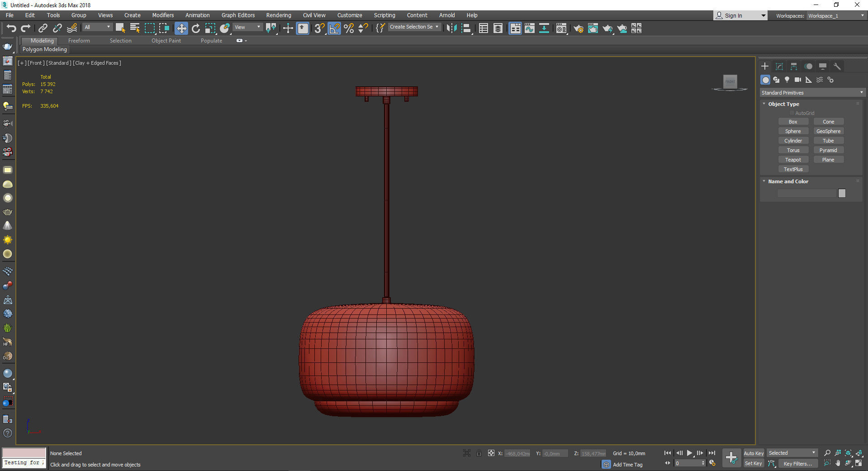Activate the Select and Link tool
Image resolution: width=868 pixels, height=471 pixels.
(43, 29)
